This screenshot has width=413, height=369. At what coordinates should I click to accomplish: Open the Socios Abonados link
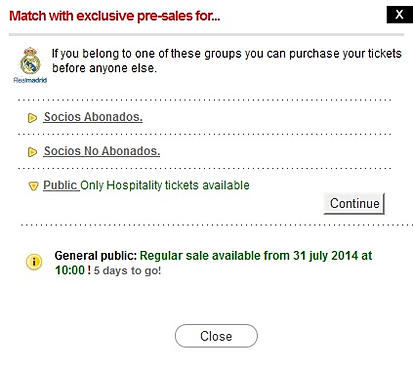tap(93, 117)
